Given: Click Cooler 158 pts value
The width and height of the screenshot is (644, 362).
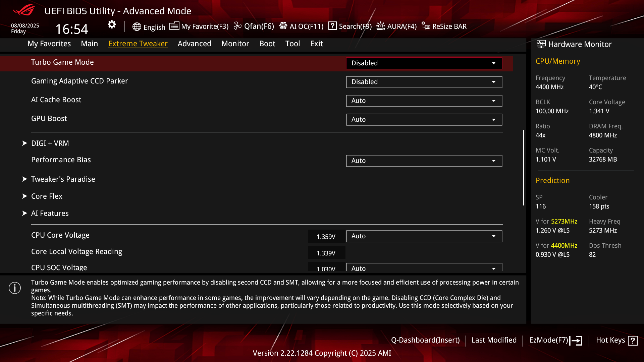Looking at the screenshot, I should tap(599, 206).
